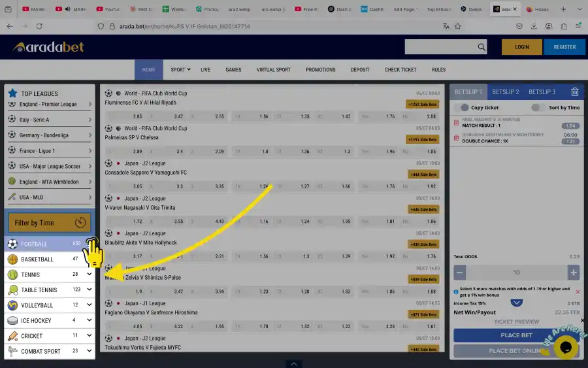The width and height of the screenshot is (588, 368).
Task: Expand England - Premier League
Action: click(90, 105)
